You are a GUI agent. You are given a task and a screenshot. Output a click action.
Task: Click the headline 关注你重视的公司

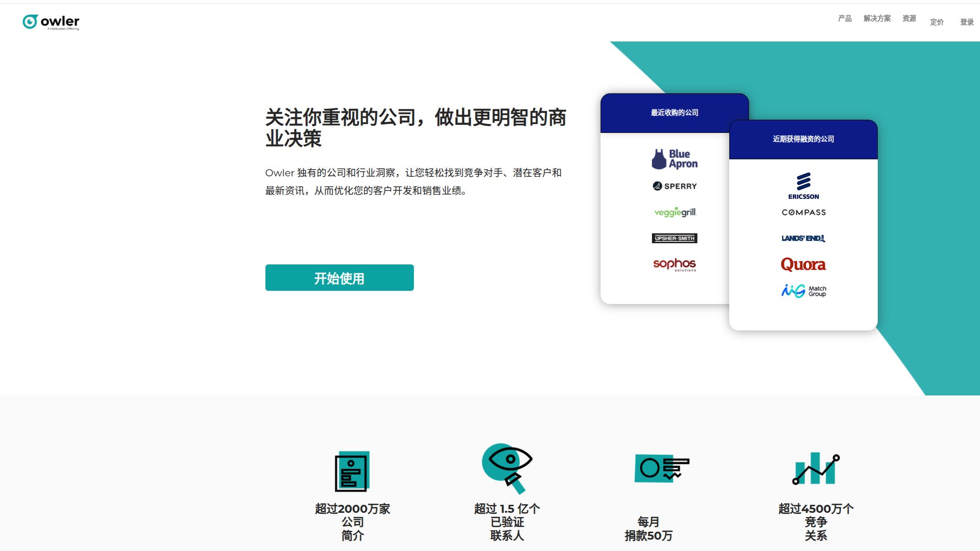tap(416, 128)
